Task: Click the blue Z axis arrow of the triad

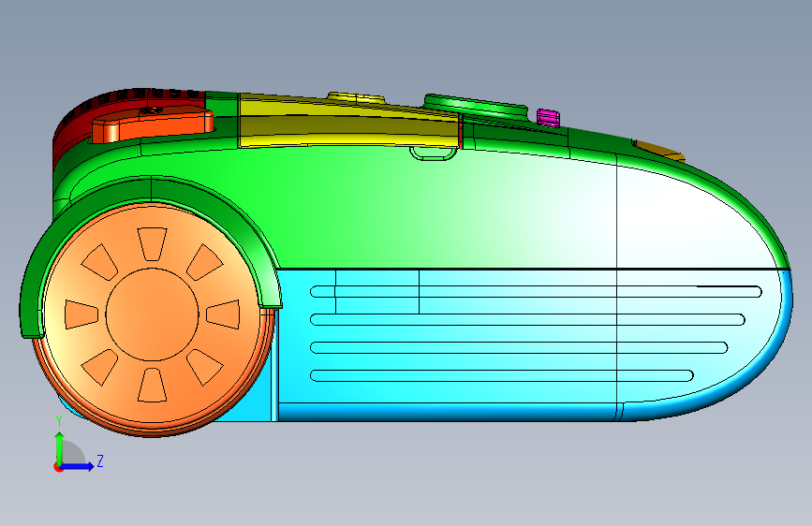Action: pyautogui.click(x=78, y=466)
